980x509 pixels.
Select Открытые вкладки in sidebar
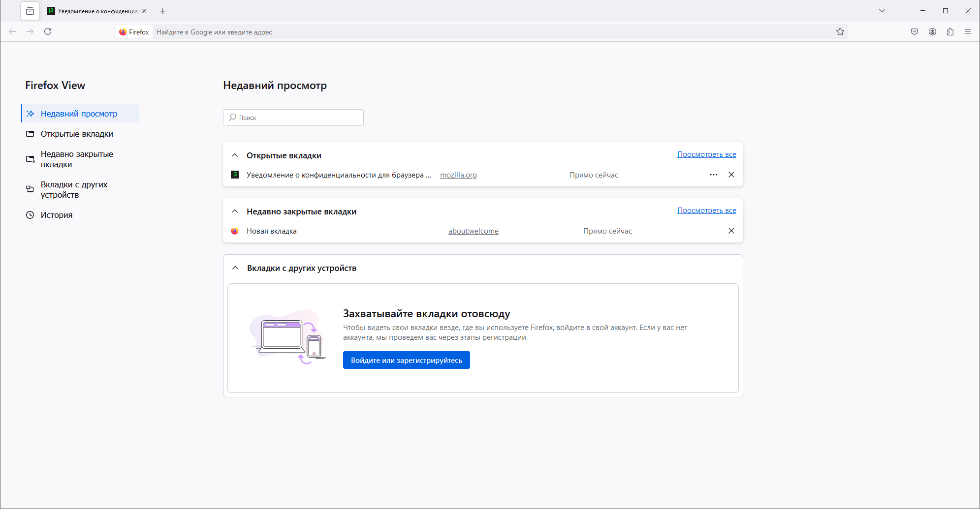(x=80, y=134)
